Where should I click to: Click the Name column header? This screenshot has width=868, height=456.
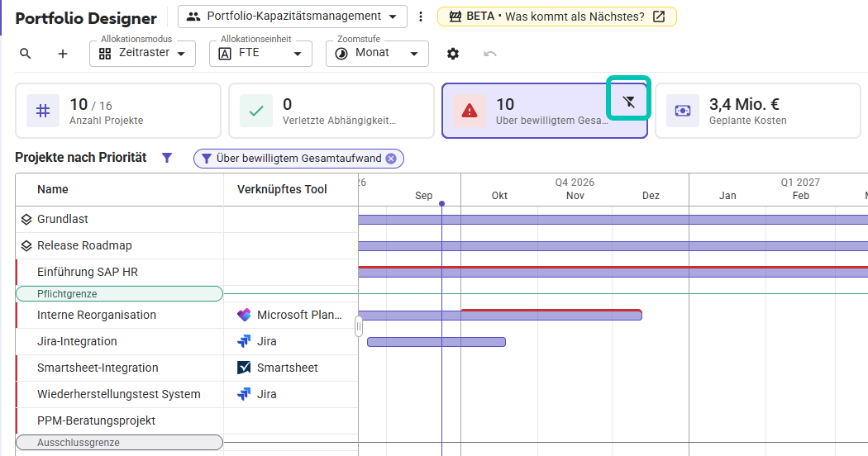click(x=53, y=189)
